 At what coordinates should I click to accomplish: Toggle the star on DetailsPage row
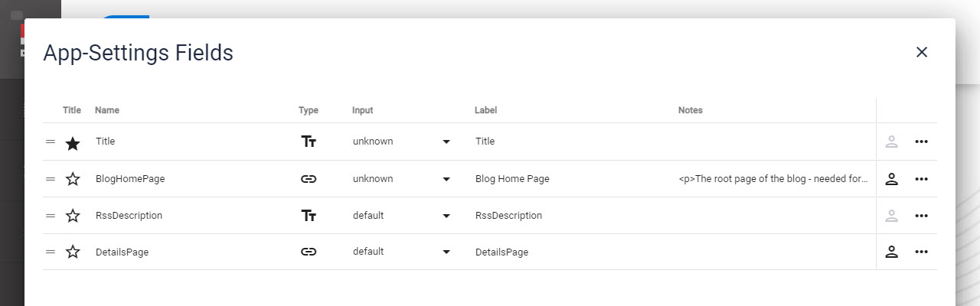coord(73,252)
